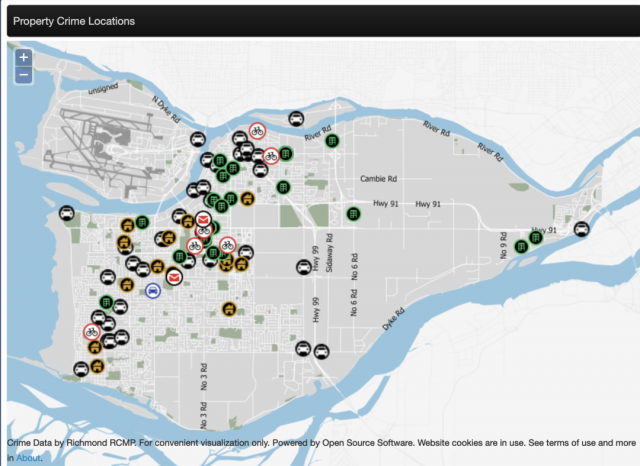Click green building marker right of No 9 Rd
Screen dimensions: 640x466
pos(520,246)
